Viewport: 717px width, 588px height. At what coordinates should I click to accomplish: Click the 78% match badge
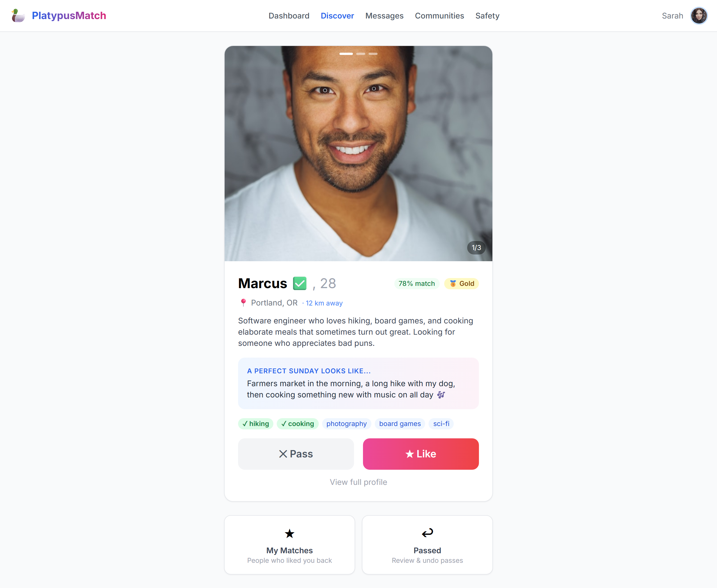417,284
